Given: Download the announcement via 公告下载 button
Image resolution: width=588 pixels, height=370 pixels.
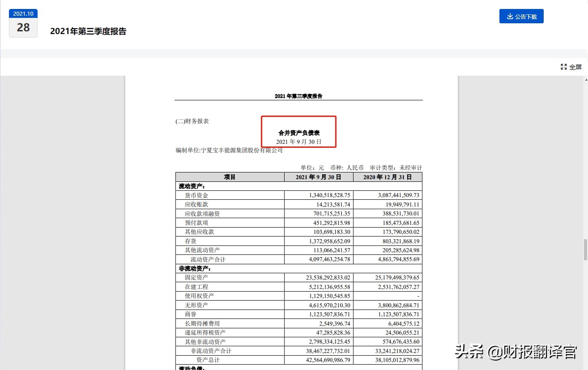Looking at the screenshot, I should point(521,16).
